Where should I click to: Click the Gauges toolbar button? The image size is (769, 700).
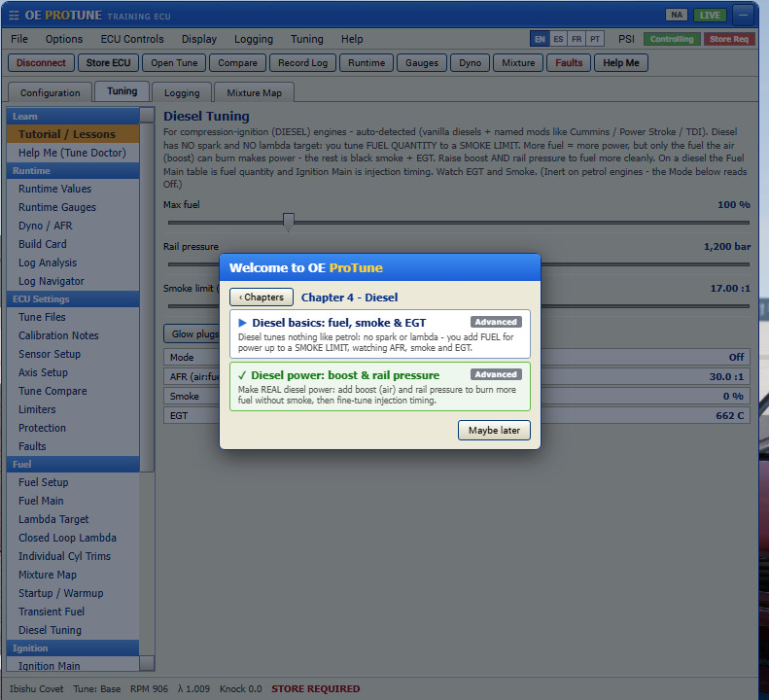coord(421,63)
